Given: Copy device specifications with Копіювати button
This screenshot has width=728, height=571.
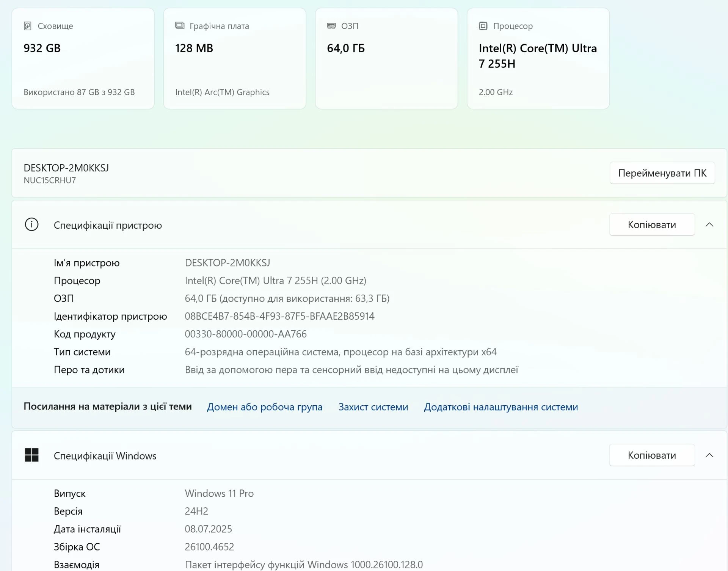Looking at the screenshot, I should tap(652, 224).
